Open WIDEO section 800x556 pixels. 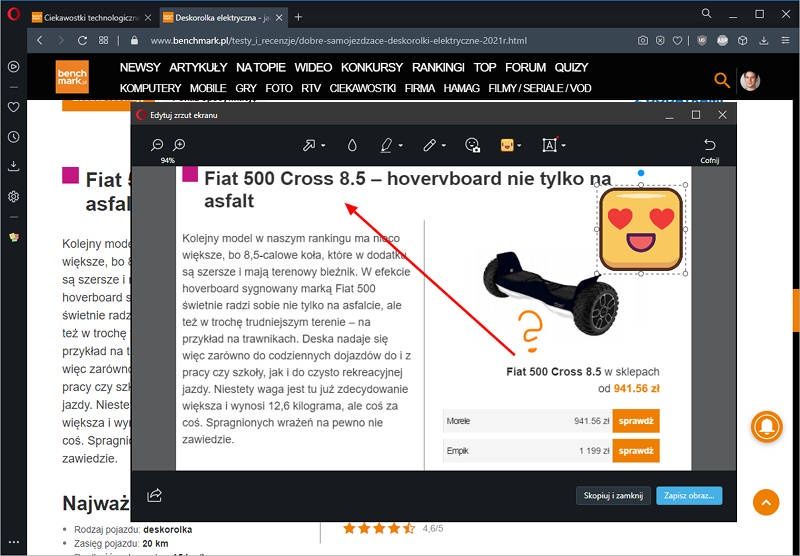coord(313,67)
